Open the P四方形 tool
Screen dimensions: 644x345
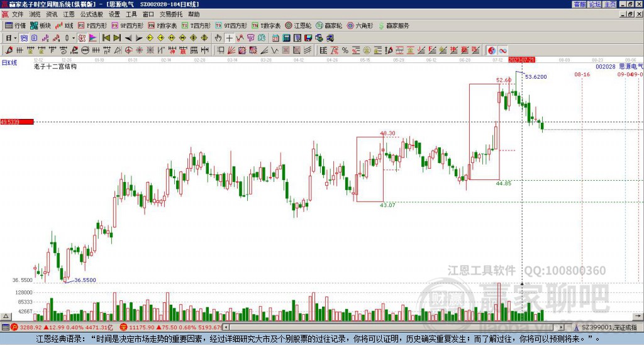point(92,25)
